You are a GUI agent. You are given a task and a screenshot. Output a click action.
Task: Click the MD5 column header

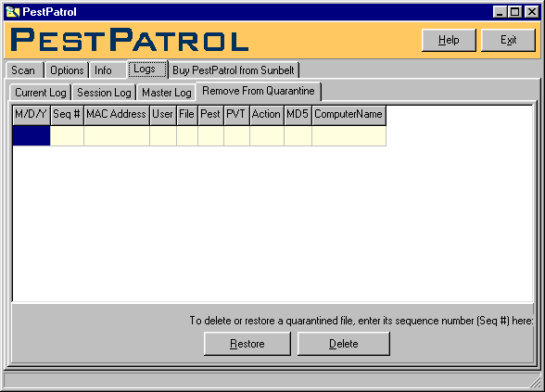298,114
